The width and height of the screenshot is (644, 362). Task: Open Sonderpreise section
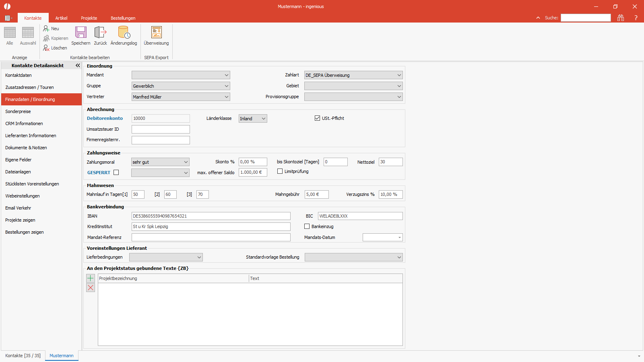[41, 111]
